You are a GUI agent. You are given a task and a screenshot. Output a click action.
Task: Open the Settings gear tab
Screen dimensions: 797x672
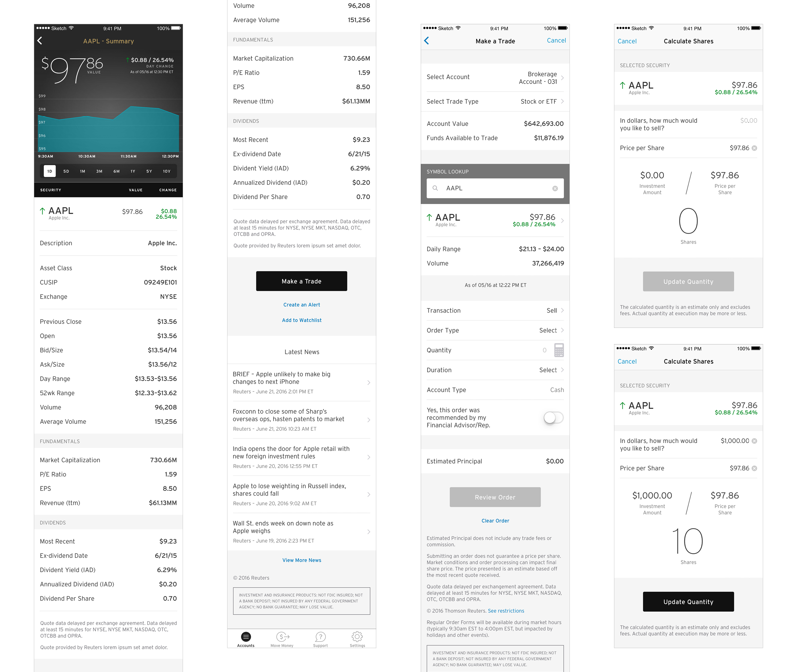(x=357, y=639)
